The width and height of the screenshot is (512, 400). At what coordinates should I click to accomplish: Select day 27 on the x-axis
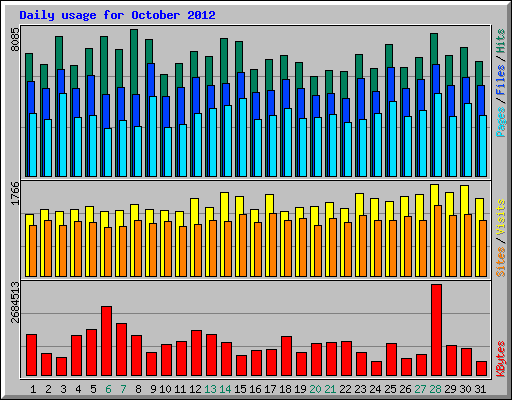(420, 389)
